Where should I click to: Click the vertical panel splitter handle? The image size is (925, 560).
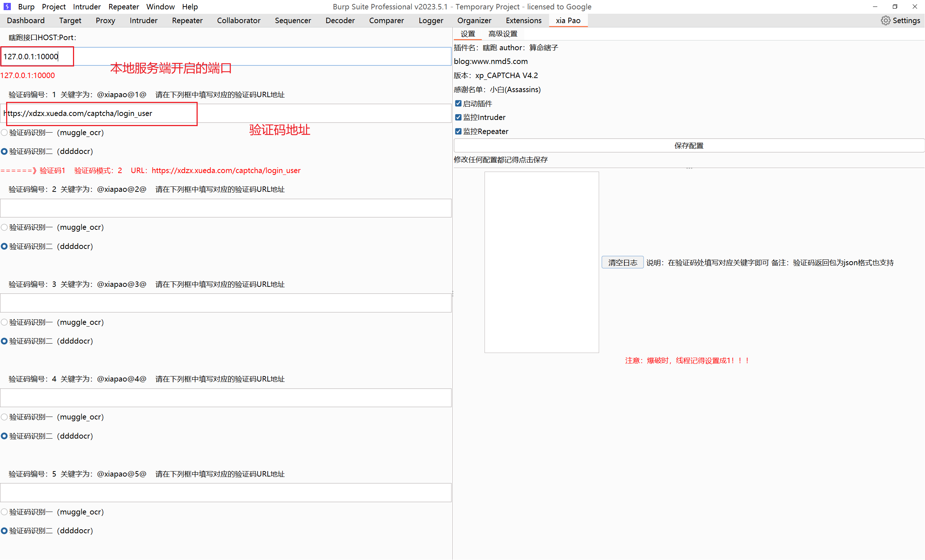tap(452, 293)
